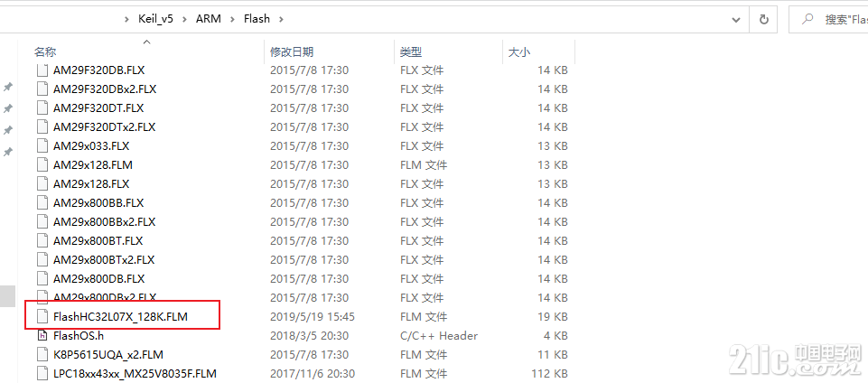Click the search magnifier icon
This screenshot has width=868, height=383.
[807, 19]
